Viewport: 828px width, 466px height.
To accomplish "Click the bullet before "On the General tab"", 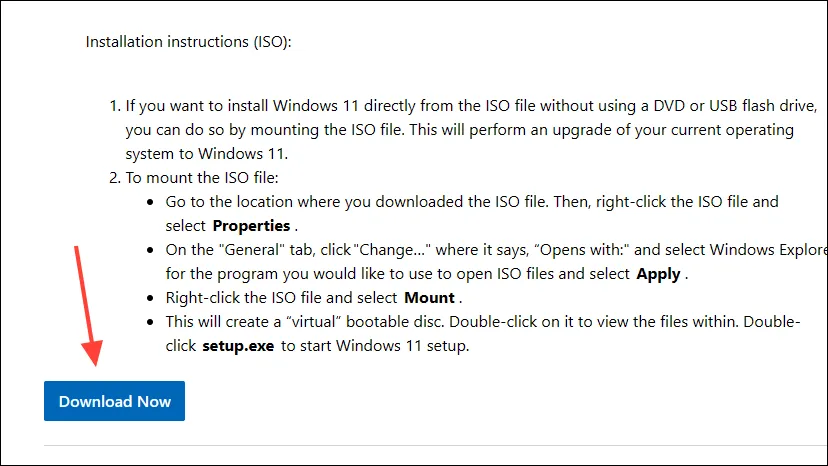I will [150, 250].
